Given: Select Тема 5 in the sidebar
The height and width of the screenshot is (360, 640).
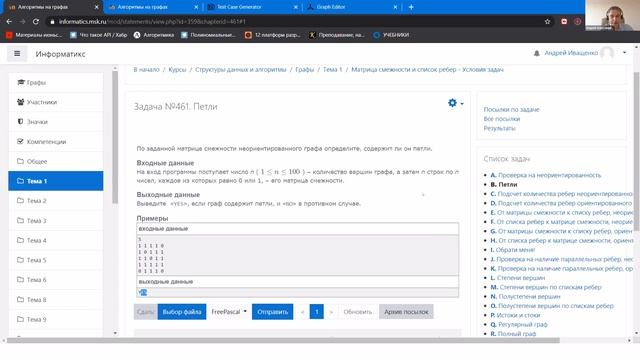Looking at the screenshot, I should click(x=56, y=260).
